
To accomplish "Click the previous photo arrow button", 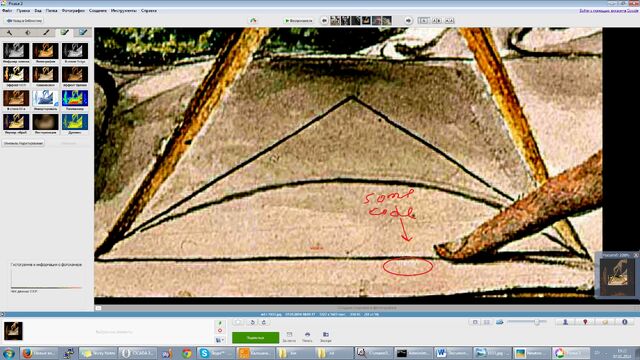I will click(x=324, y=20).
